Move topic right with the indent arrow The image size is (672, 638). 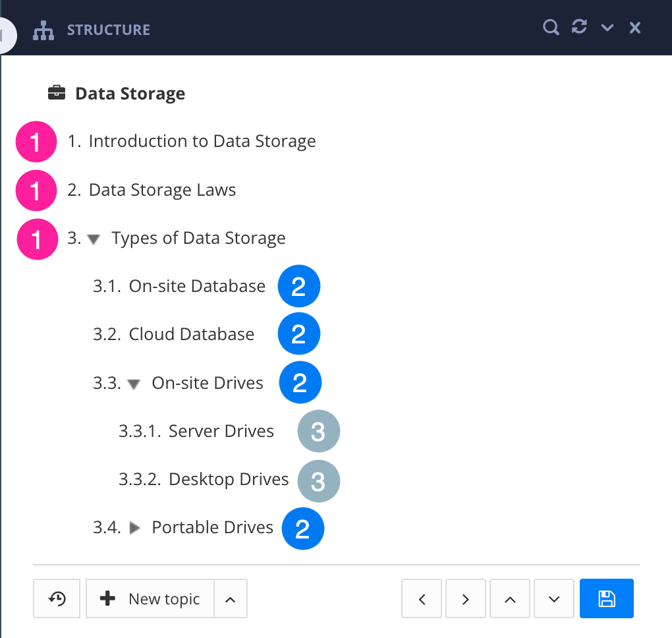coord(466,598)
